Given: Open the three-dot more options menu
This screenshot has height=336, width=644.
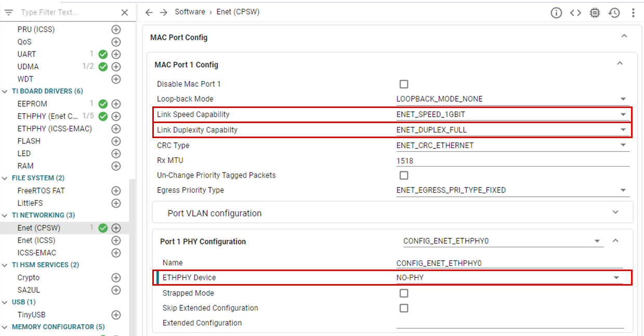Looking at the screenshot, I should pos(633,13).
